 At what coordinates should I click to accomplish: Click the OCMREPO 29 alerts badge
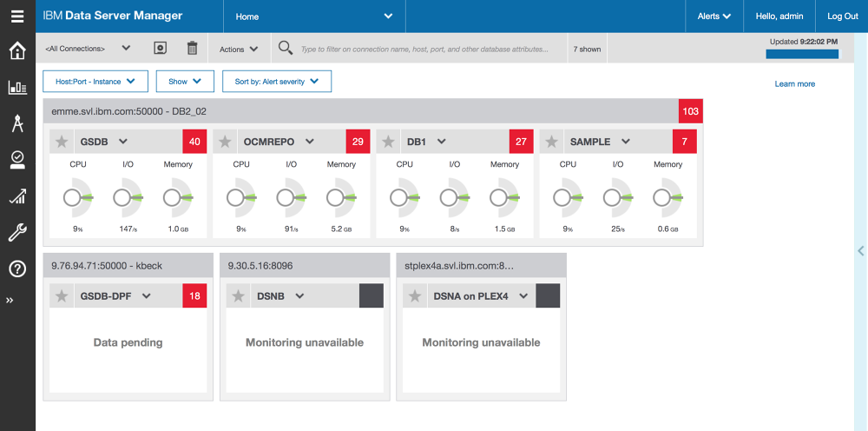(x=358, y=142)
